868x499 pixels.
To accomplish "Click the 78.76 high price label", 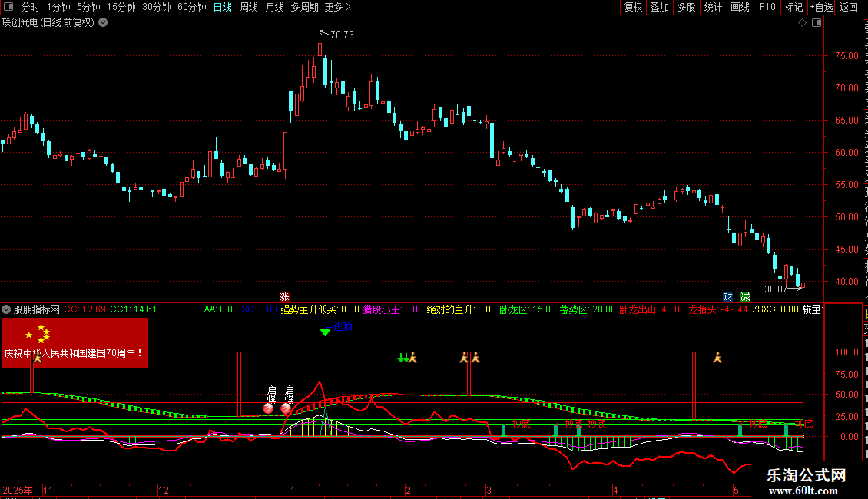I will 342,35.
